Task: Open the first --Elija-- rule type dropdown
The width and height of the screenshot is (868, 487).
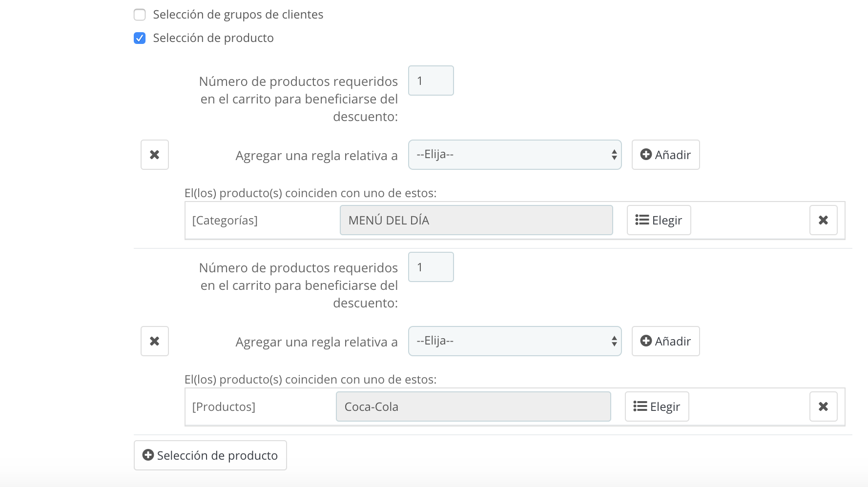Action: point(515,155)
